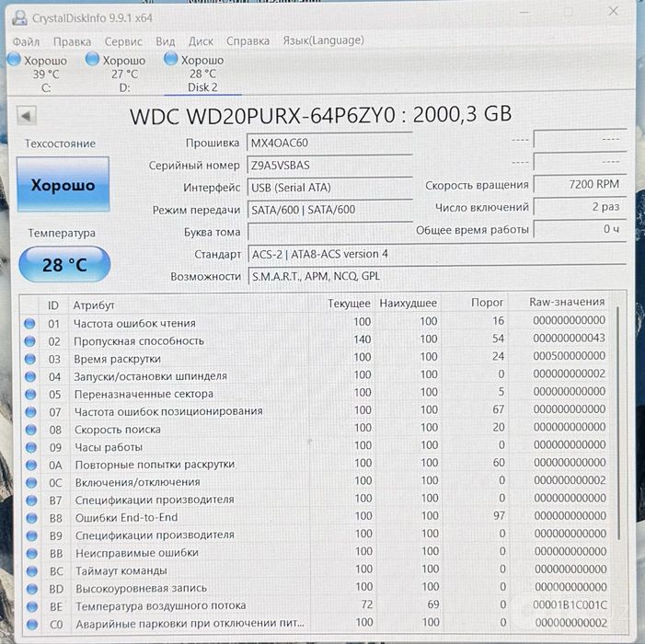Screen dimensions: 645x644
Task: Click status dot for attribute C0
Action: click(32, 625)
